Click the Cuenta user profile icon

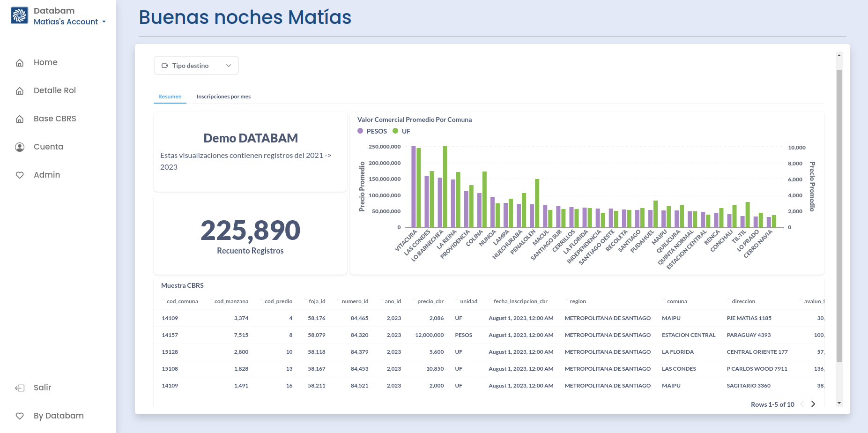click(x=20, y=147)
